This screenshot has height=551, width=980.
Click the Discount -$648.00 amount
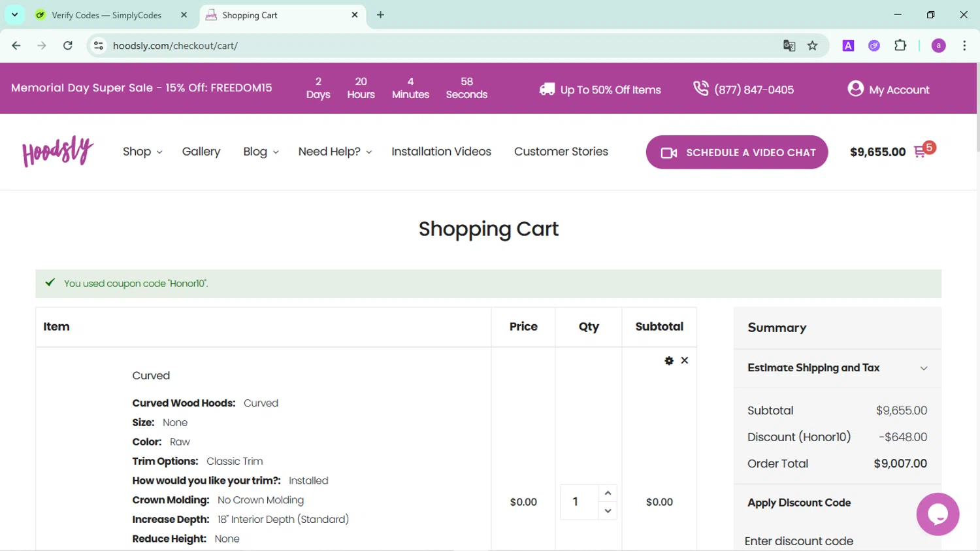point(903,437)
